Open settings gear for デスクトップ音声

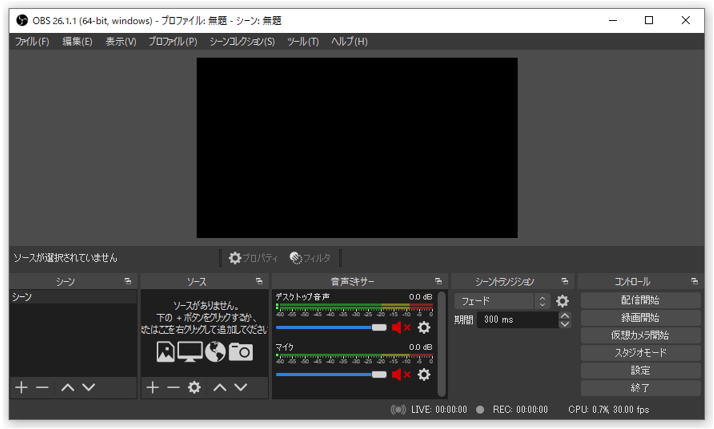[x=424, y=327]
